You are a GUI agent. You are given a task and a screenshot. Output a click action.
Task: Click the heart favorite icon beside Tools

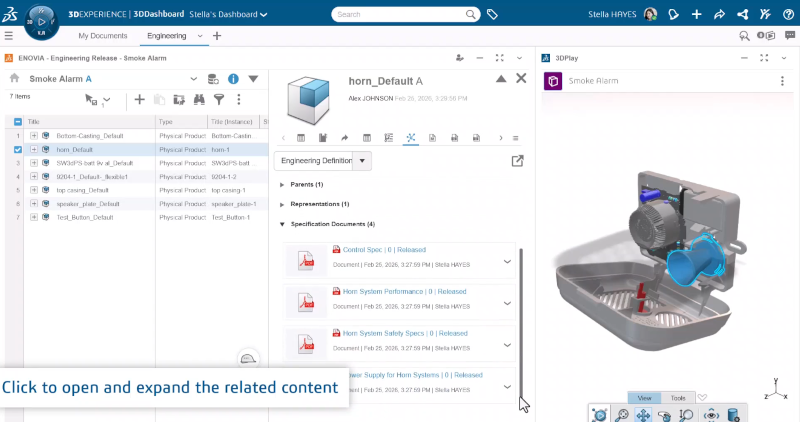click(703, 398)
